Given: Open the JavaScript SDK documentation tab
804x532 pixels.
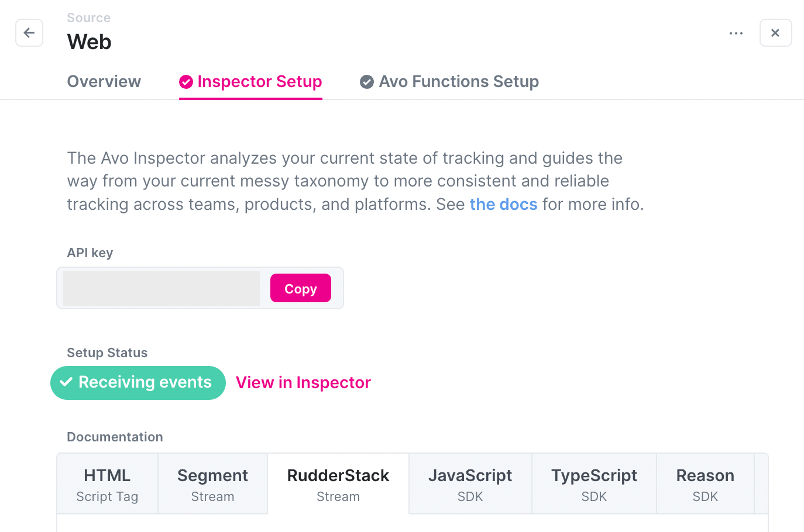Looking at the screenshot, I should click(470, 483).
